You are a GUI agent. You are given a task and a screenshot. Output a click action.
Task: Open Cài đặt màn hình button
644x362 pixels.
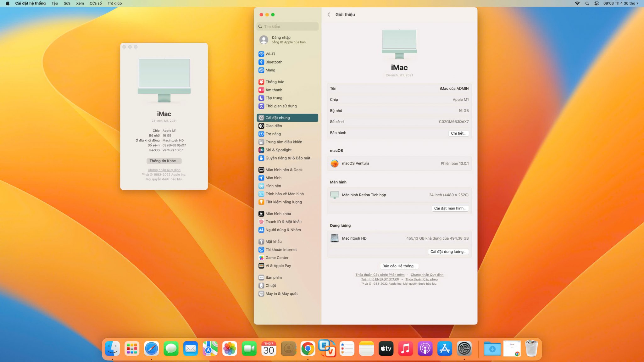[450, 208]
